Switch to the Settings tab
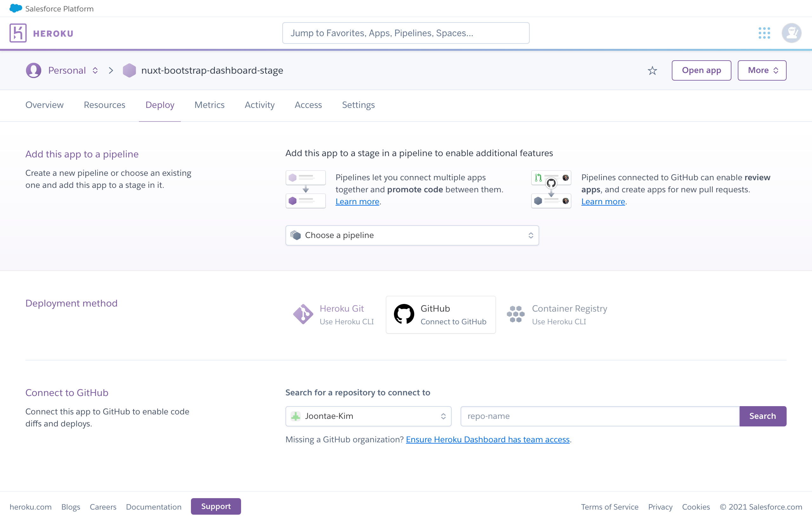 pyautogui.click(x=358, y=105)
